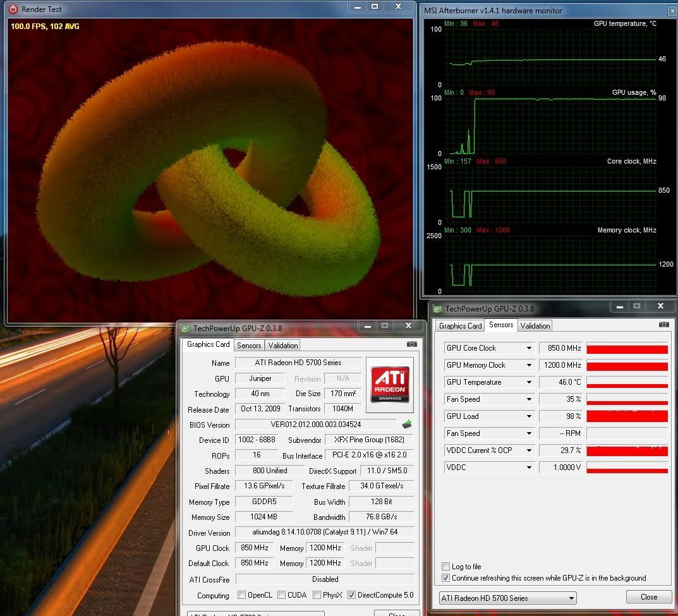Select Sensors tab in right GPU-Z window
The width and height of the screenshot is (678, 616).
click(x=501, y=325)
